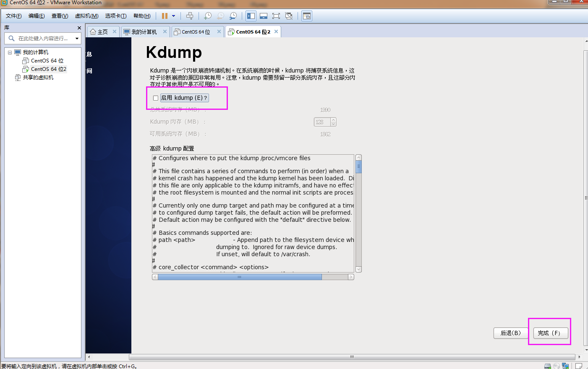Close the 我的计算机 tab
Screen dimensions: 588x369
(x=165, y=31)
